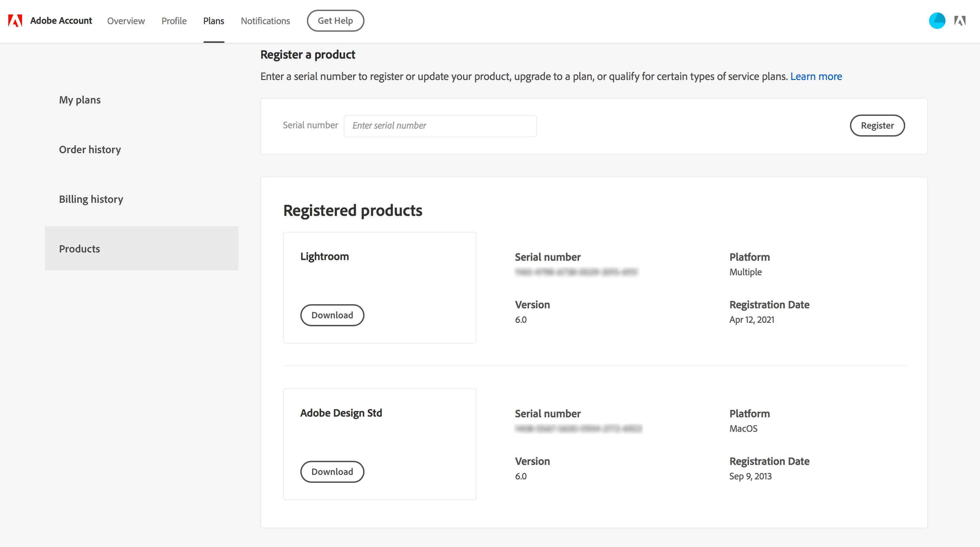
Task: Open Billing history in sidebar
Action: tap(91, 199)
